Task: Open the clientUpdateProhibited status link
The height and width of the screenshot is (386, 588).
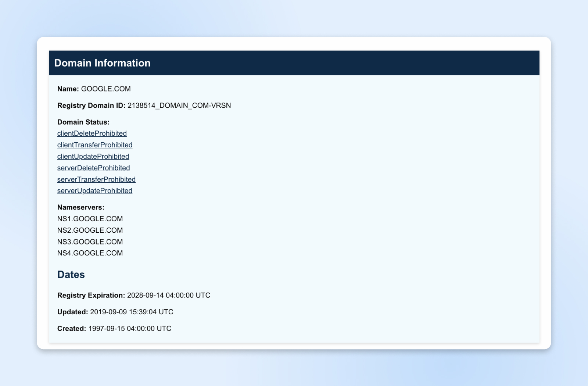Action: coord(93,156)
